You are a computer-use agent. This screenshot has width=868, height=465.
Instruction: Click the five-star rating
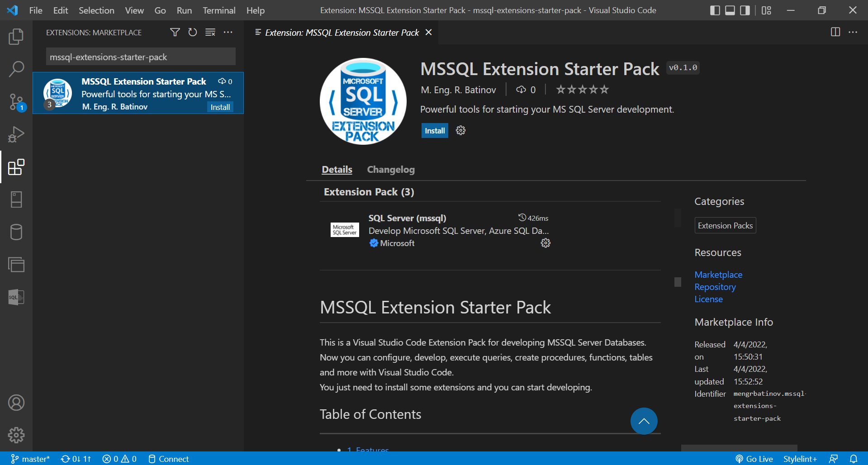coord(583,90)
